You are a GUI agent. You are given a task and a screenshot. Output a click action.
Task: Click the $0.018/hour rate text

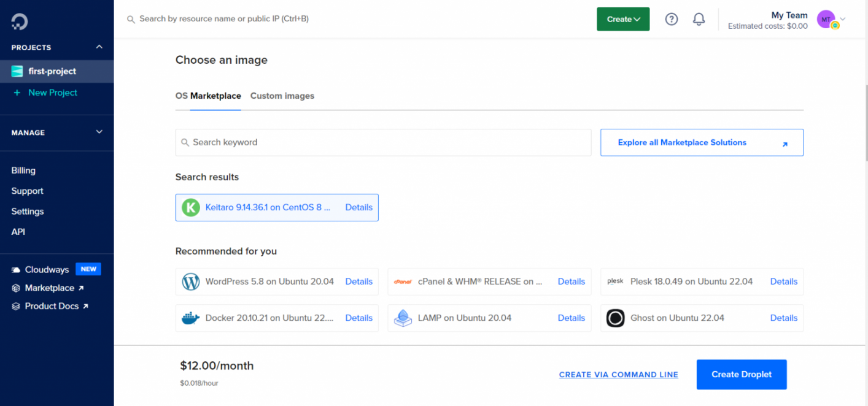(199, 383)
